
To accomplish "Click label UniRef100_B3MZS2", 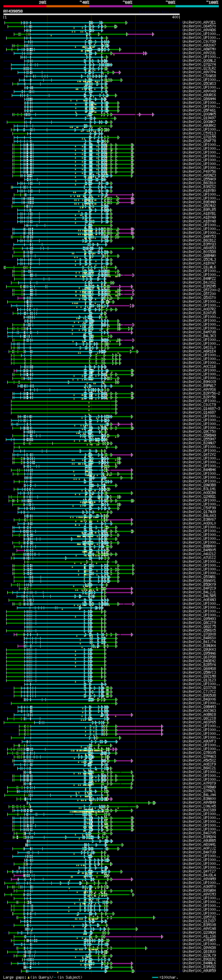I will pos(199,187).
